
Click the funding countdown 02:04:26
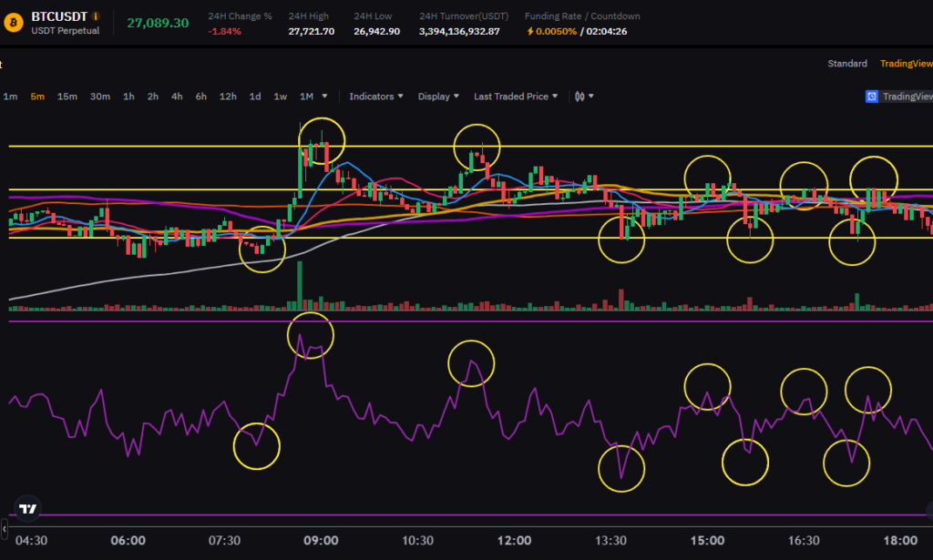click(x=606, y=32)
